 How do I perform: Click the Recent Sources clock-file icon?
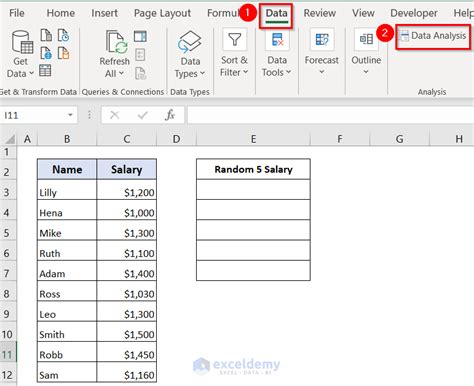tap(63, 35)
